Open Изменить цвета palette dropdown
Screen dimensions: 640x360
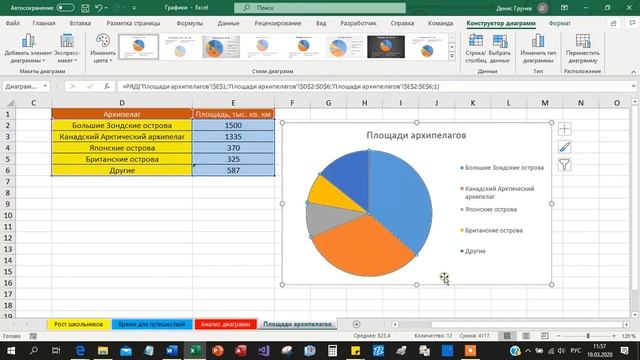[x=102, y=48]
